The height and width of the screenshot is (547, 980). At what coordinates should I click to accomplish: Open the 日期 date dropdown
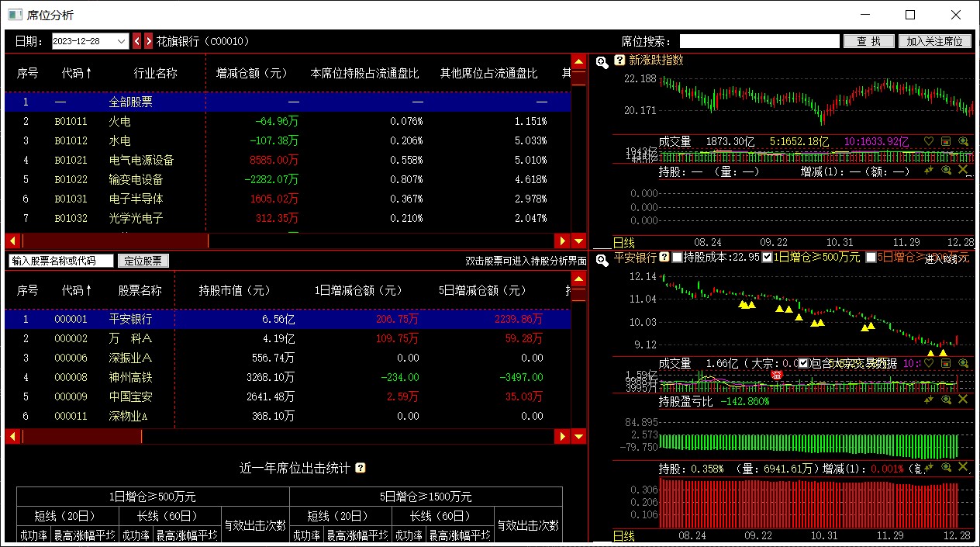(121, 41)
